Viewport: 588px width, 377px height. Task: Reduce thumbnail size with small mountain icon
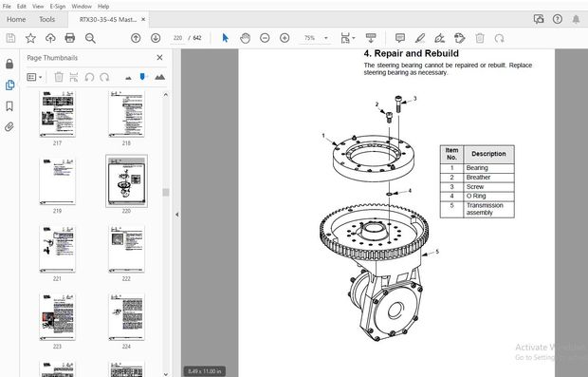click(x=129, y=78)
